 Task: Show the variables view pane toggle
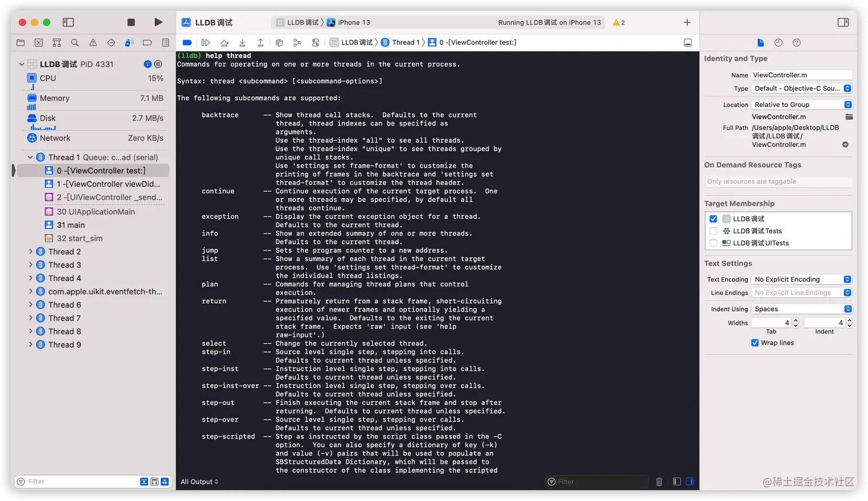click(x=677, y=481)
